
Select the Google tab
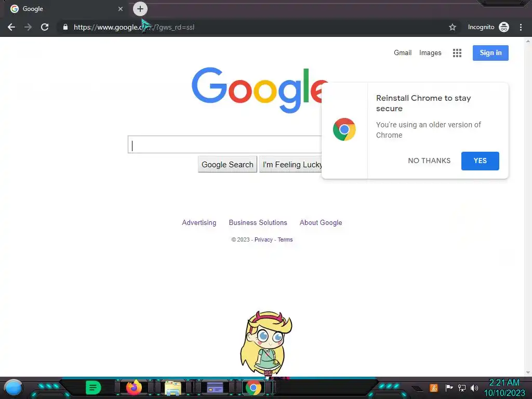coord(64,9)
